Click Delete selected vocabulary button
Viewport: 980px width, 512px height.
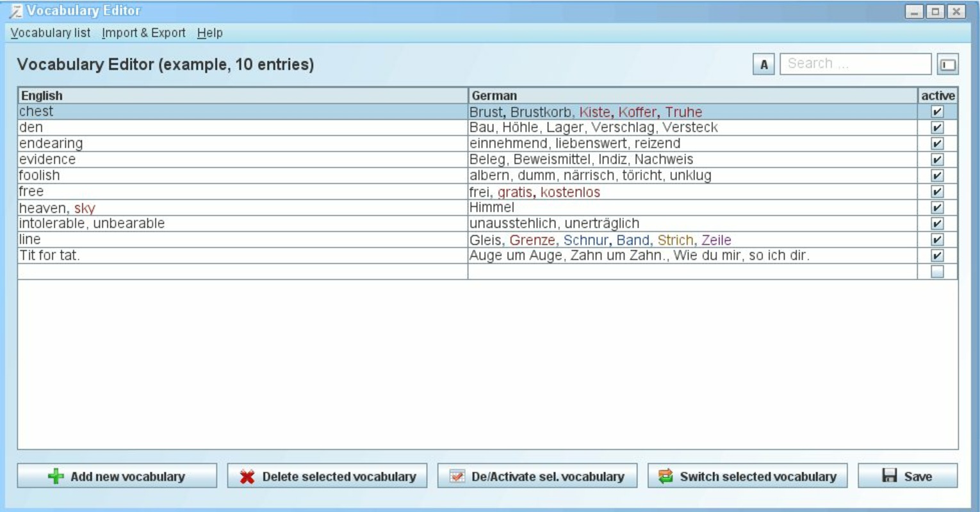click(x=327, y=476)
